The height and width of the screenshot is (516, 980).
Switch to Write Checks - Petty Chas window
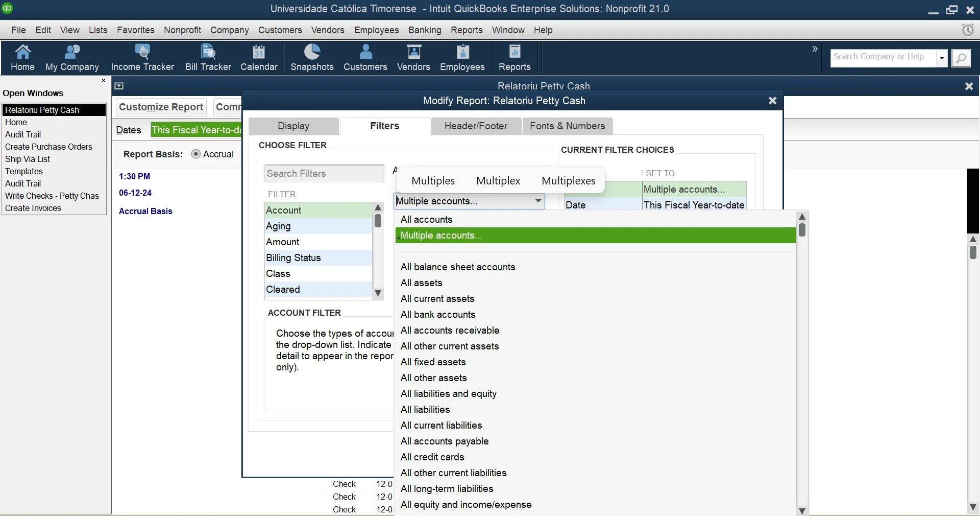pyautogui.click(x=54, y=196)
